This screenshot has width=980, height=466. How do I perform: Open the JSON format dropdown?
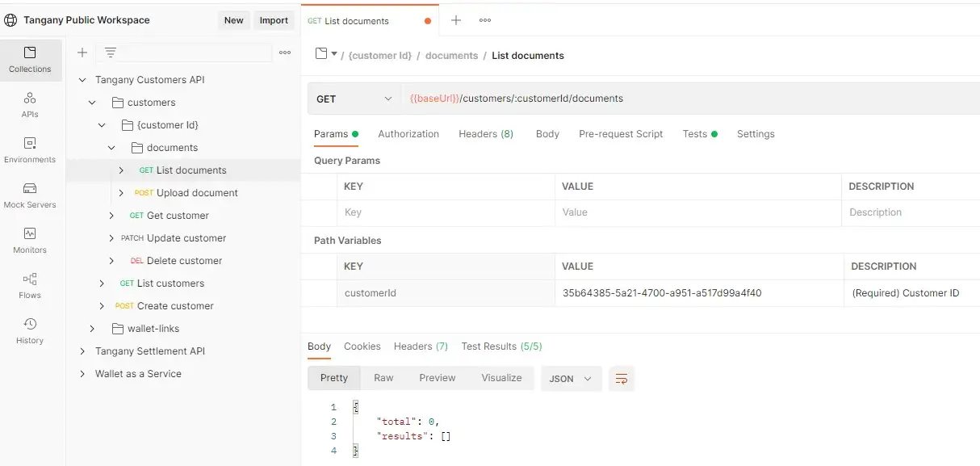point(571,378)
